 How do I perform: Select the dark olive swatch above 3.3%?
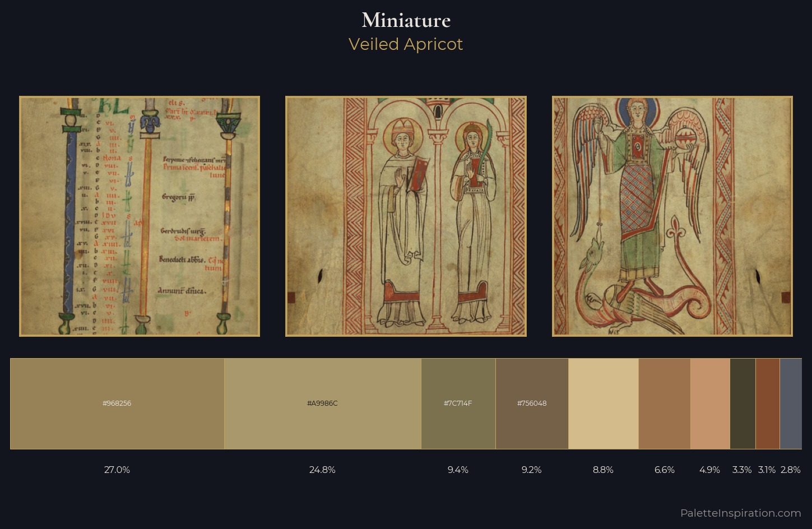coord(743,403)
